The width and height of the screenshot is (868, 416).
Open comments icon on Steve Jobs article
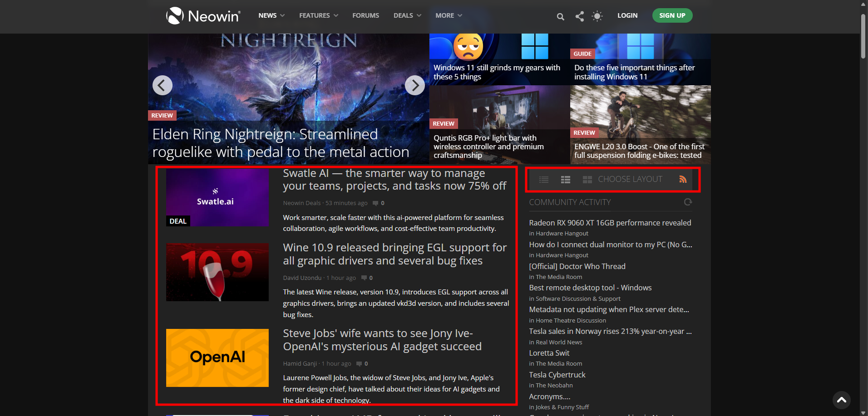359,363
